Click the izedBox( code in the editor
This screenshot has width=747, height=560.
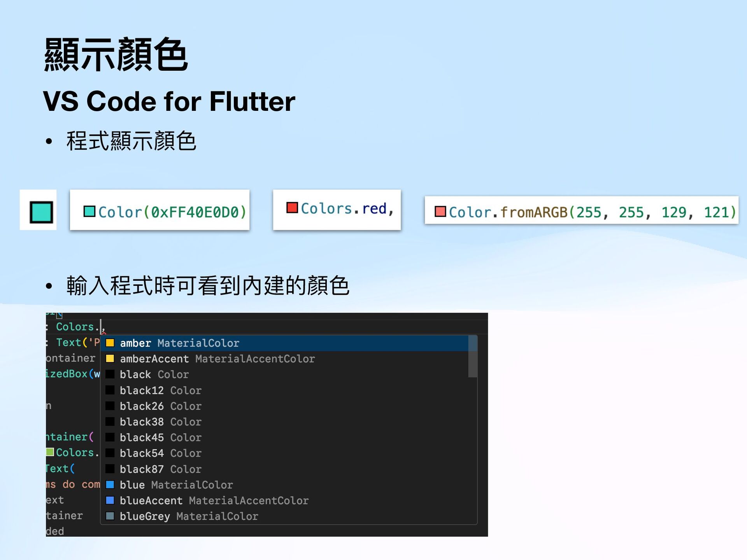tap(73, 374)
